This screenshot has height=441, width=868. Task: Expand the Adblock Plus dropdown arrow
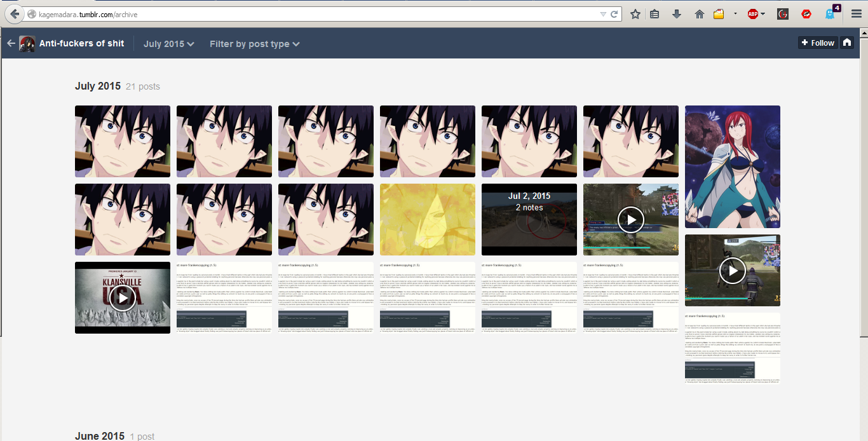click(x=763, y=14)
